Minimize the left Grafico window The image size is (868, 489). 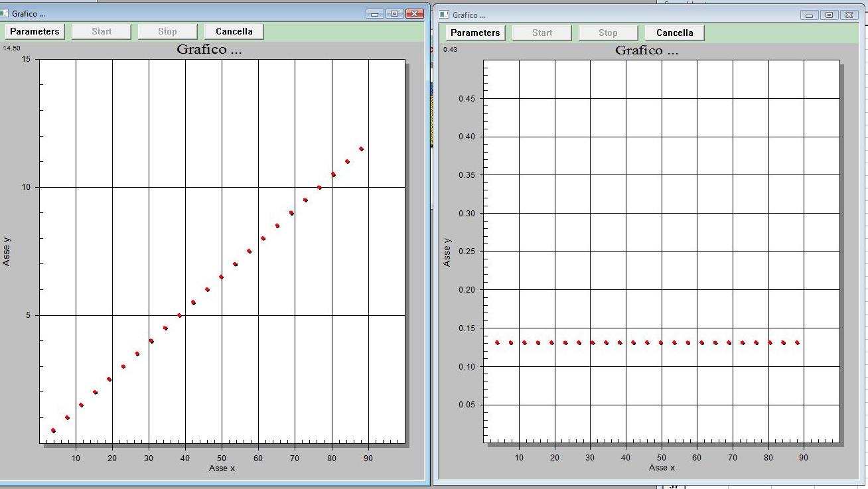tap(375, 13)
